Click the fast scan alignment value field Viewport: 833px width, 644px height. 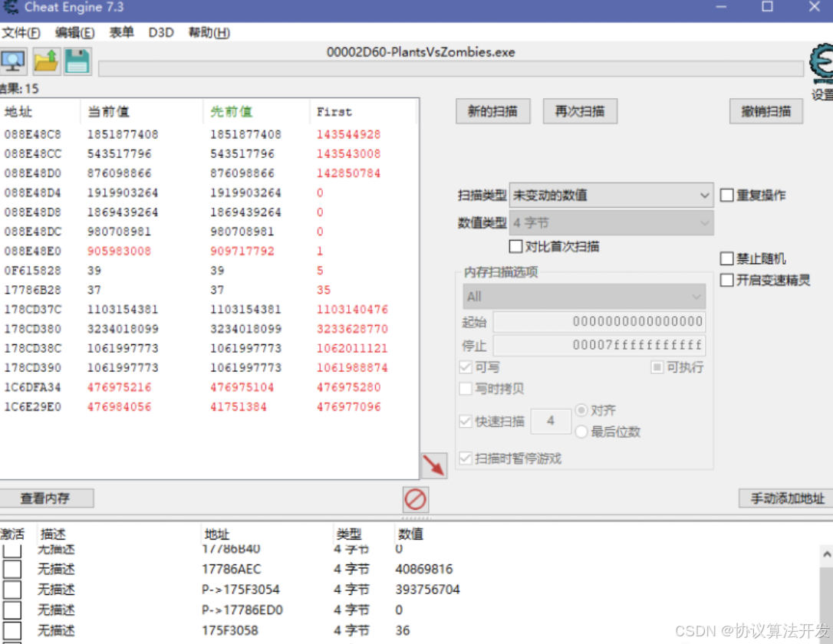click(x=551, y=421)
